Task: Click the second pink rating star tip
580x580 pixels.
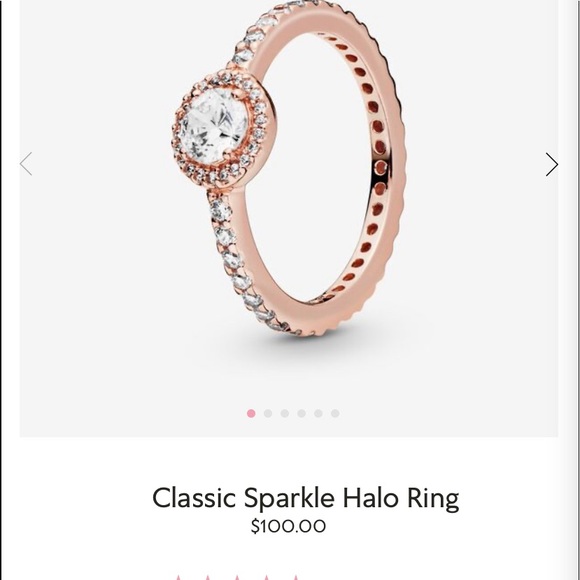Action: [x=208, y=577]
